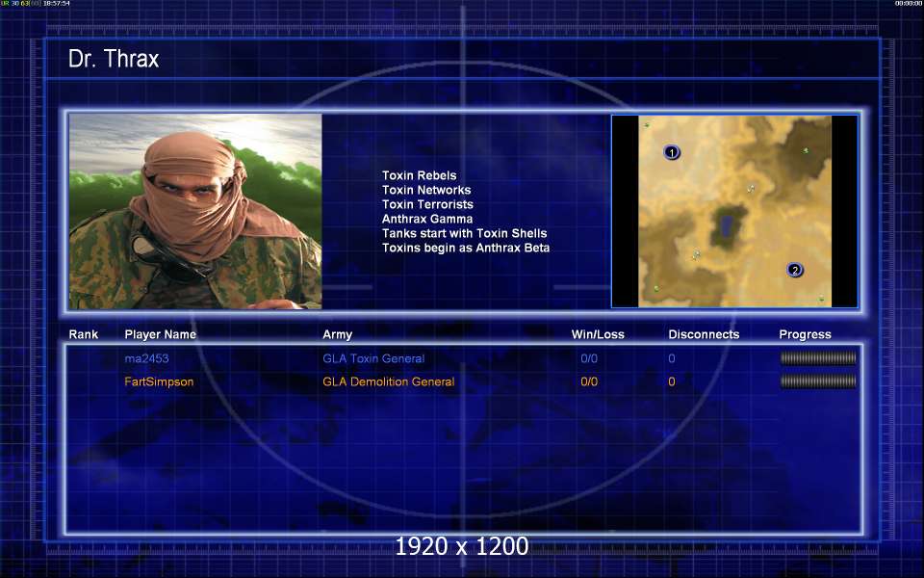This screenshot has width=924, height=578.
Task: Click the 18:57:54 clock readout
Action: pyautogui.click(x=57, y=4)
